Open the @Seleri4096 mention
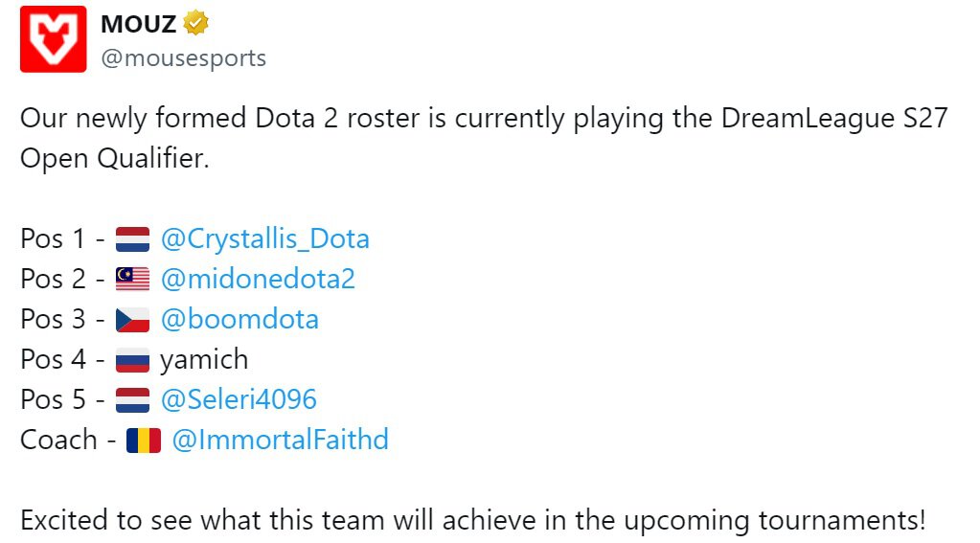980x543 pixels. tap(239, 399)
